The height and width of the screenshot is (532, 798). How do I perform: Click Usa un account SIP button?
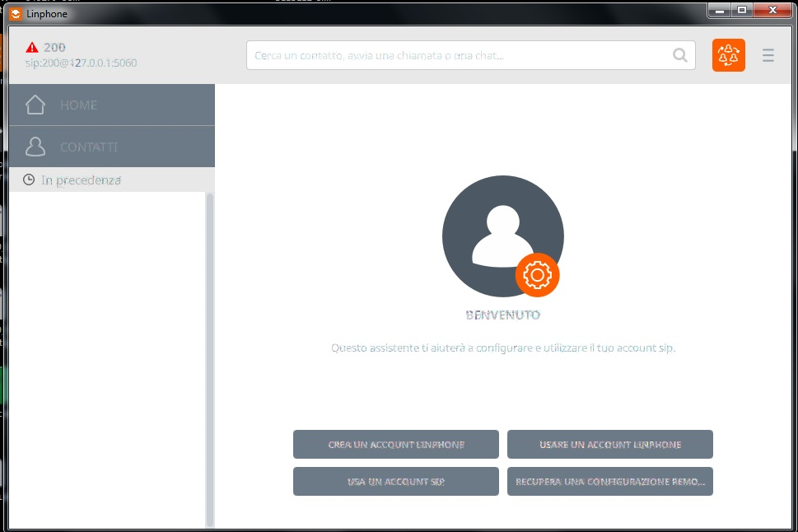pos(396,482)
